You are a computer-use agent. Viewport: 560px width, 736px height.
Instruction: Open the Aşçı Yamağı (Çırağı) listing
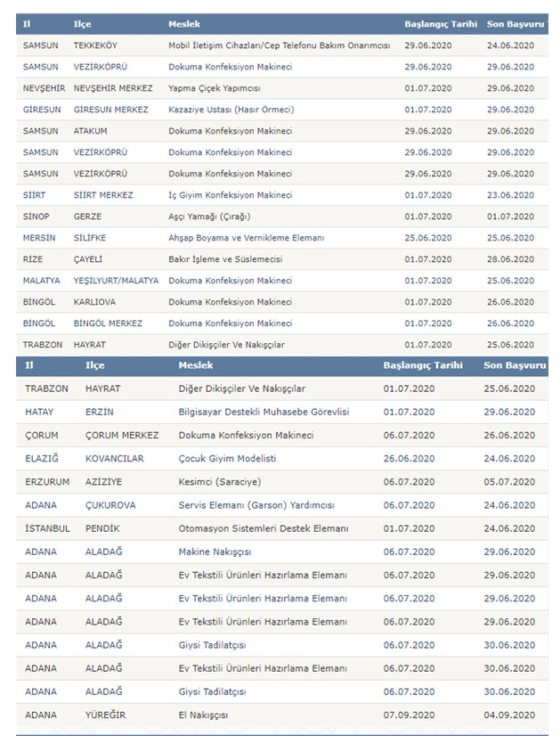[x=212, y=217]
